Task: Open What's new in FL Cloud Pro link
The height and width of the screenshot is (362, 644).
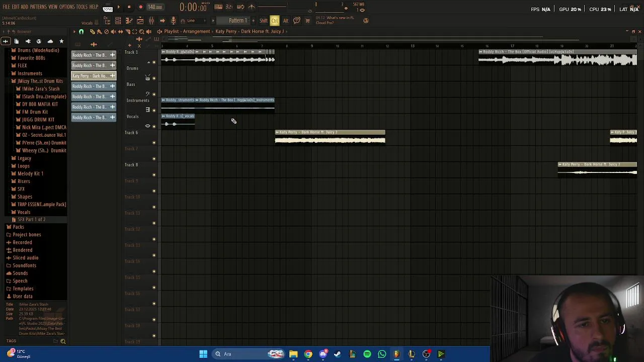Action: pos(335,20)
